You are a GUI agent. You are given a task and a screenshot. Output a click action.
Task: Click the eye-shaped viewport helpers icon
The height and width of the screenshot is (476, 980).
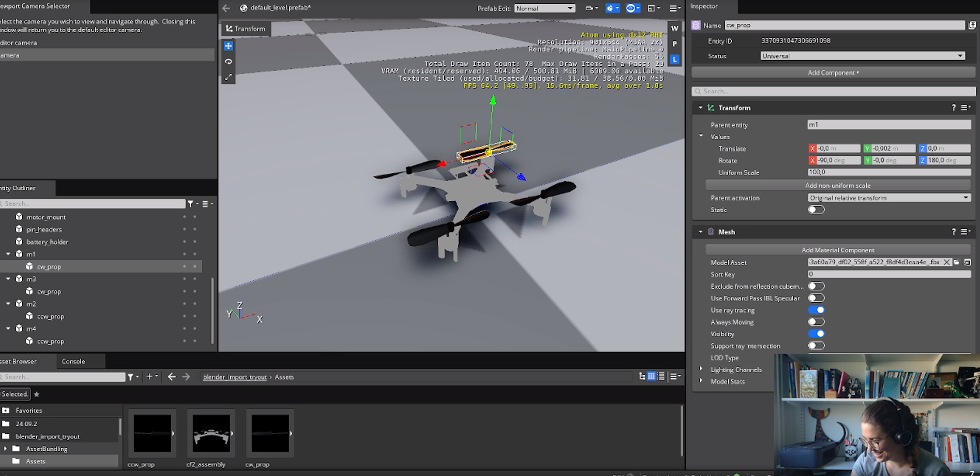(x=630, y=8)
